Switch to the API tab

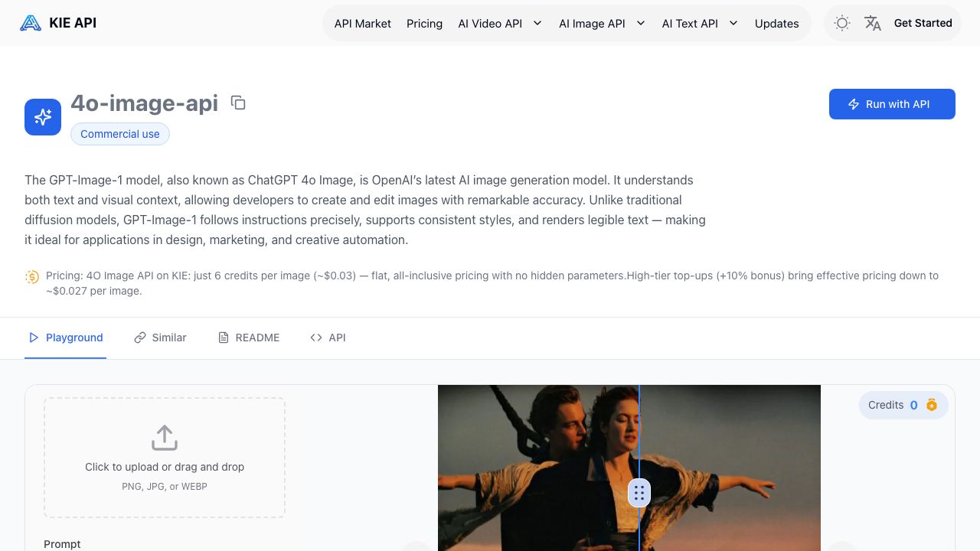click(x=328, y=337)
